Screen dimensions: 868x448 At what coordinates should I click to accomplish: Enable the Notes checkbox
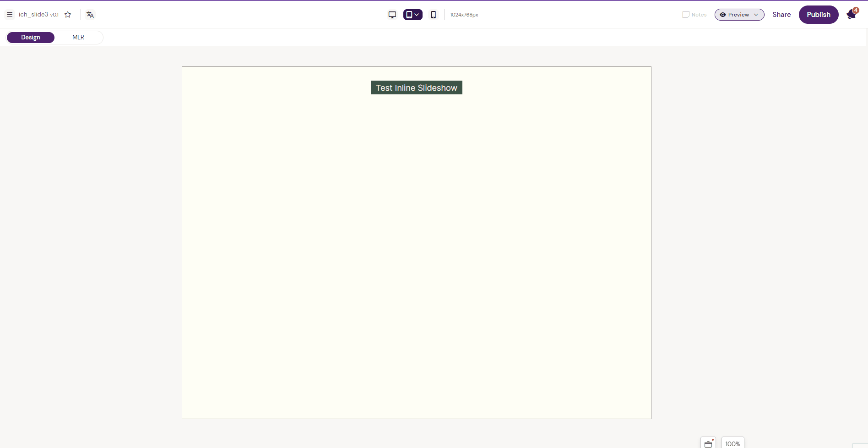[x=685, y=14]
